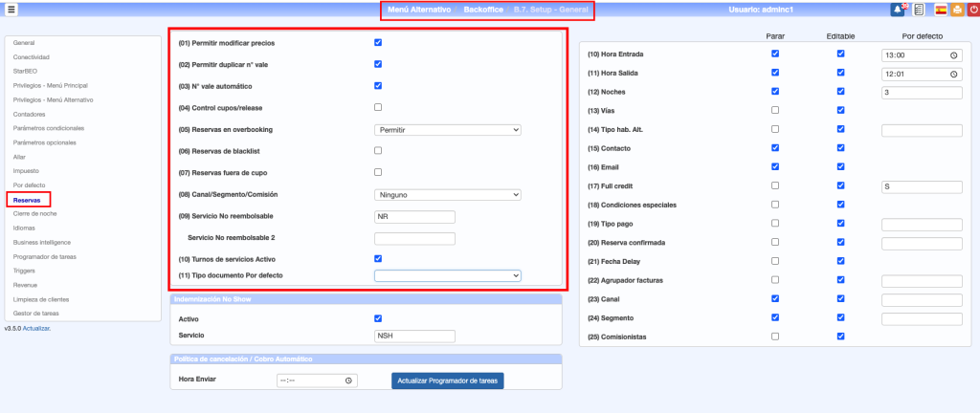Go to Backoffice in top navigation
980x413 pixels.
pos(485,10)
